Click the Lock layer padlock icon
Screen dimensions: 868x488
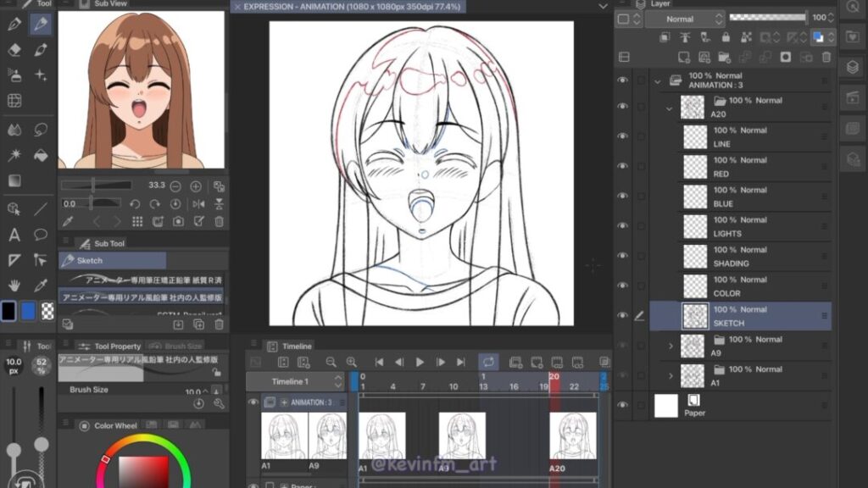pyautogui.click(x=725, y=37)
